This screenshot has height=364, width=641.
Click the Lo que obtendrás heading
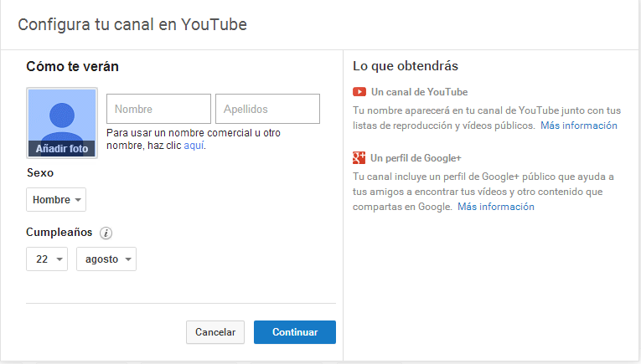click(x=406, y=66)
